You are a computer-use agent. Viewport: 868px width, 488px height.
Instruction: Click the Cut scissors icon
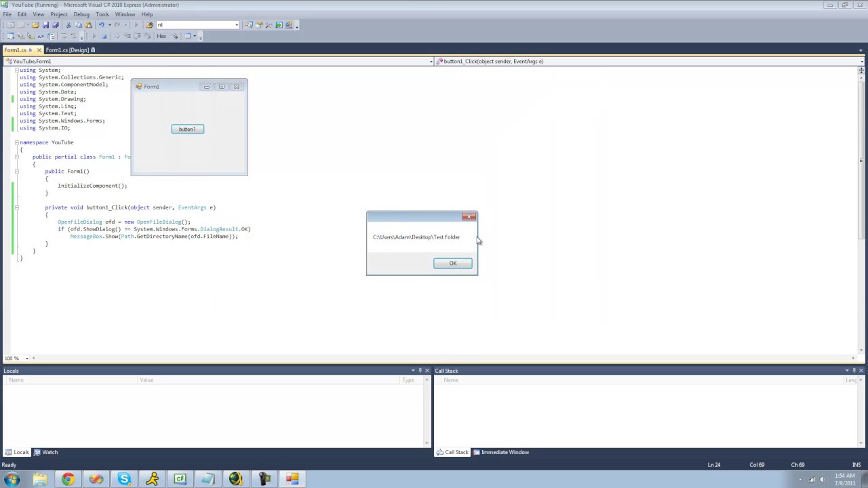(x=68, y=25)
